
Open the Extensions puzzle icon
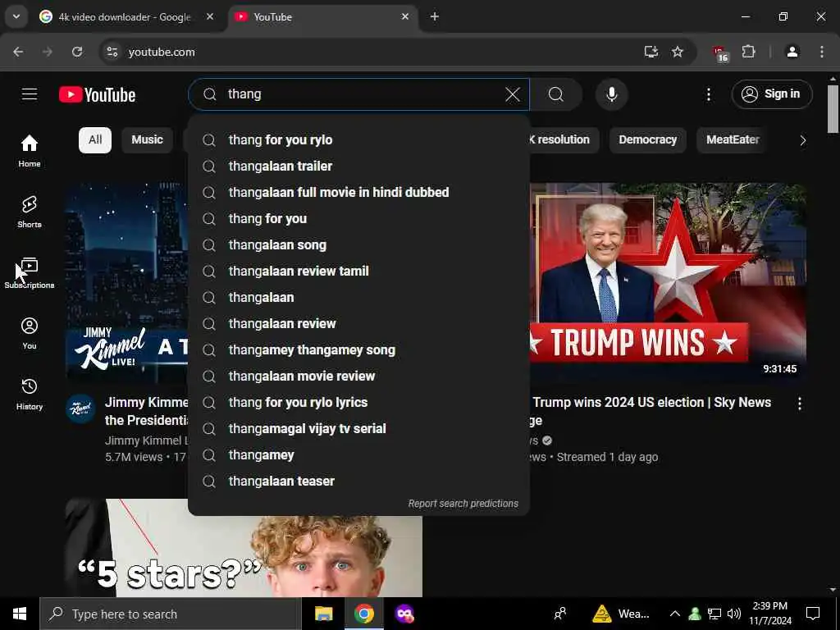pyautogui.click(x=748, y=52)
